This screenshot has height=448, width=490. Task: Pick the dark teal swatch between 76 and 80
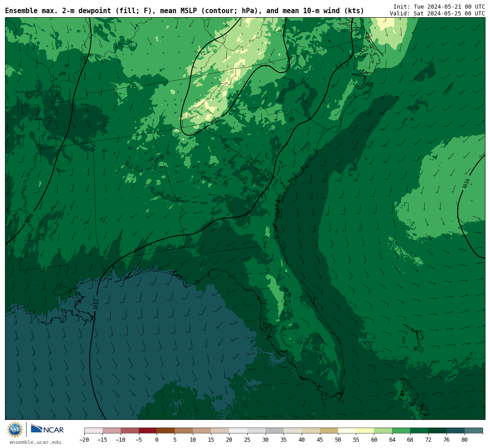(456, 431)
